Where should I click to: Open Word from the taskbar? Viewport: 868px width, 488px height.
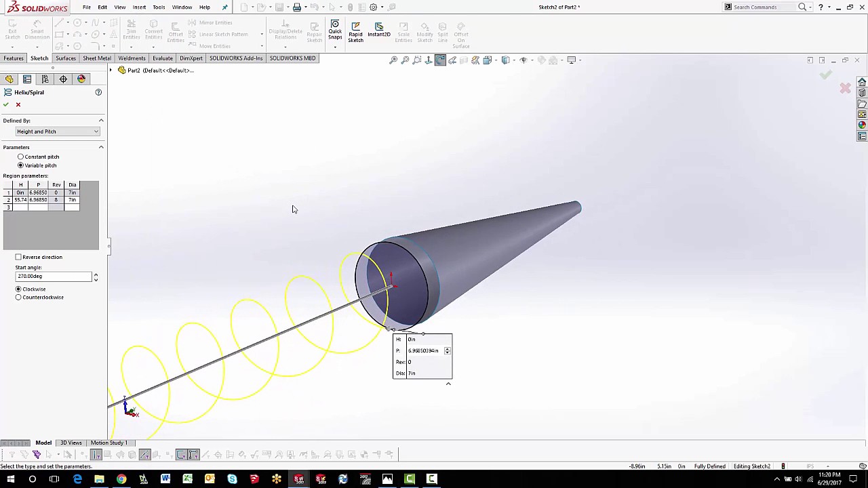pos(165,479)
